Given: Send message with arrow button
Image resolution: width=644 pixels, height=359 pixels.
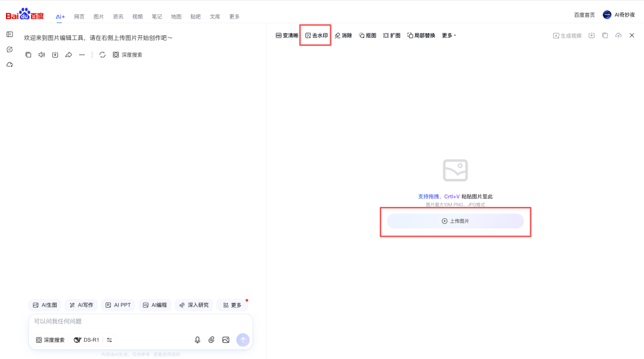Looking at the screenshot, I should click(243, 340).
